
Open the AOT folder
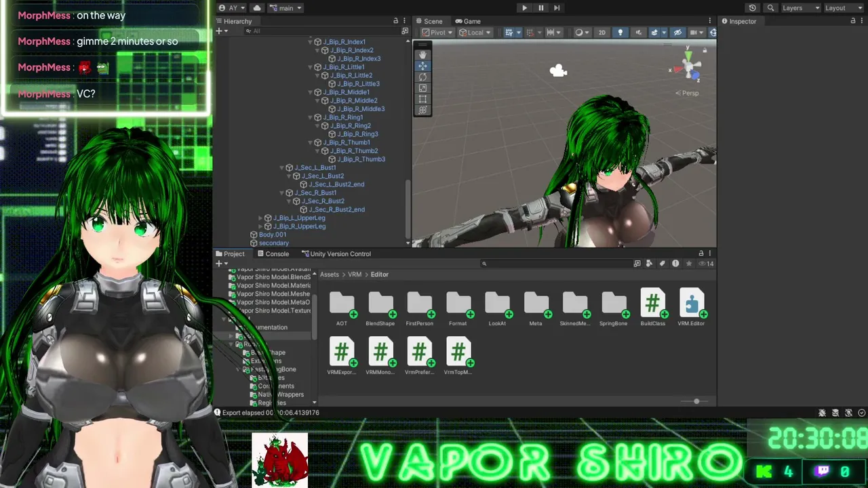click(x=342, y=307)
